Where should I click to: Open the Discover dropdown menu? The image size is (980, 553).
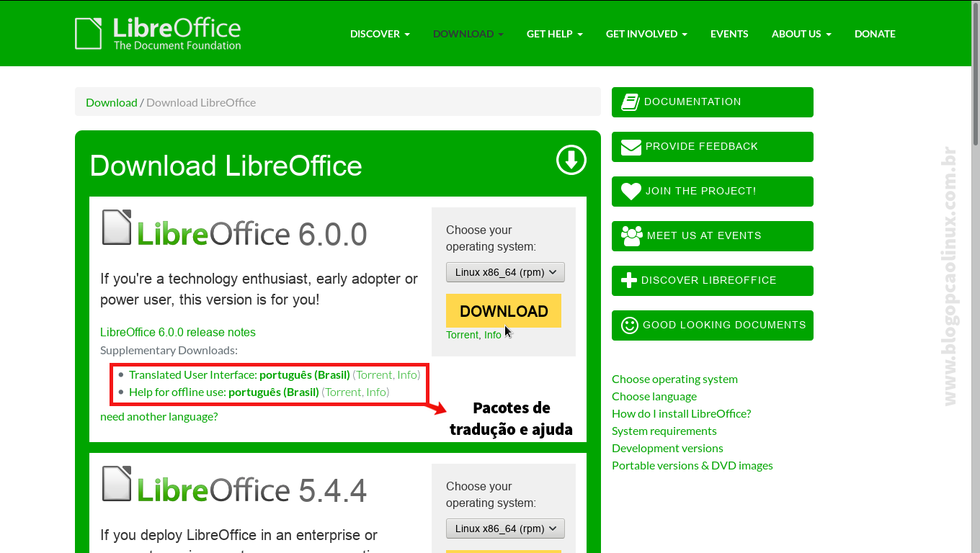click(x=380, y=34)
